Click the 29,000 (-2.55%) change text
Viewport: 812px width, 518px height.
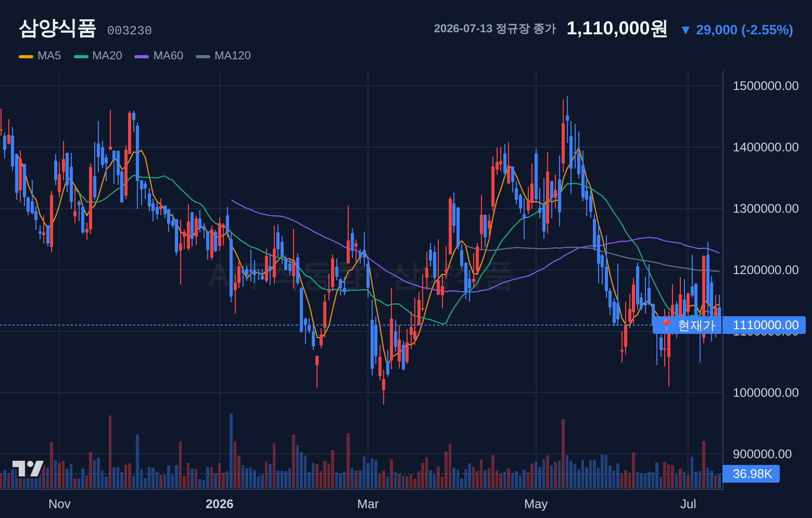[744, 30]
